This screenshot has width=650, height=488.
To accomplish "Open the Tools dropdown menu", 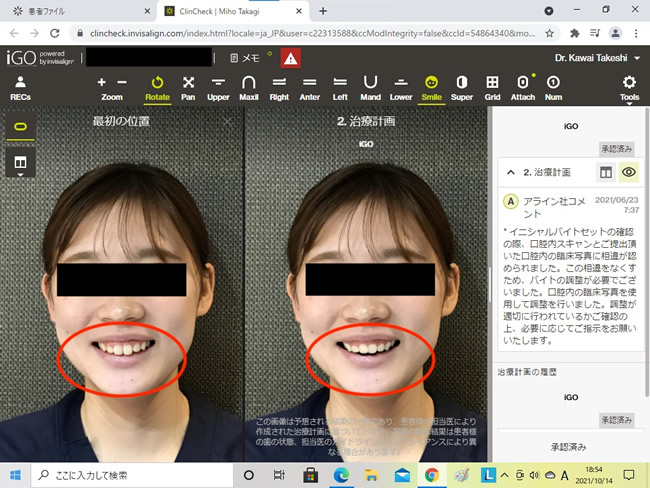I will (628, 87).
